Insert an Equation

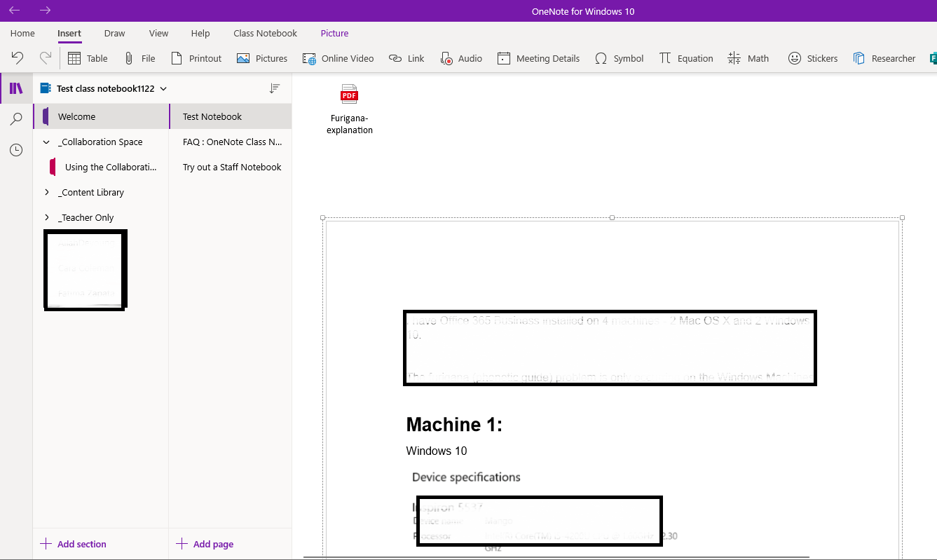686,58
